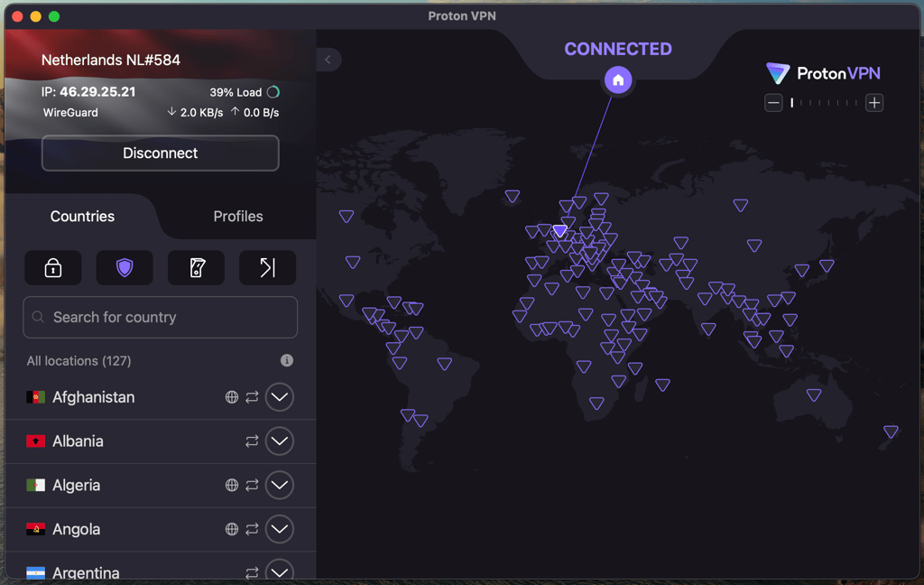Click the ProtonVPN logo
Image resolution: width=924 pixels, height=585 pixels.
(x=823, y=74)
